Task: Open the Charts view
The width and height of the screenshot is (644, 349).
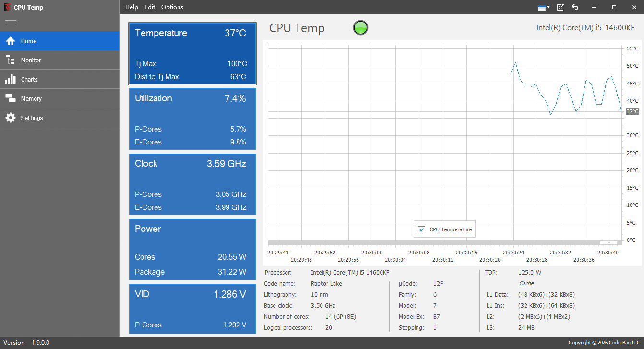Action: tap(29, 79)
